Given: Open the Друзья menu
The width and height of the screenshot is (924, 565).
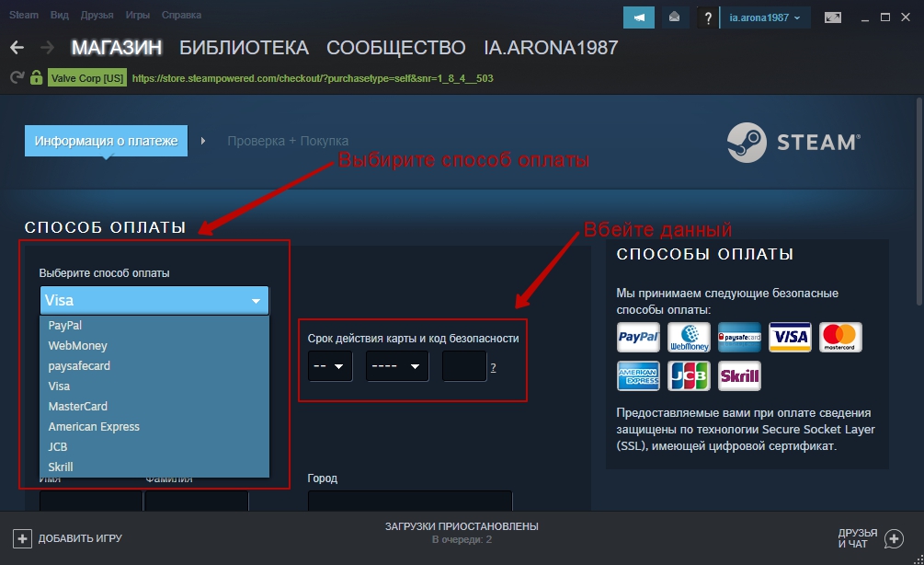Looking at the screenshot, I should (97, 15).
